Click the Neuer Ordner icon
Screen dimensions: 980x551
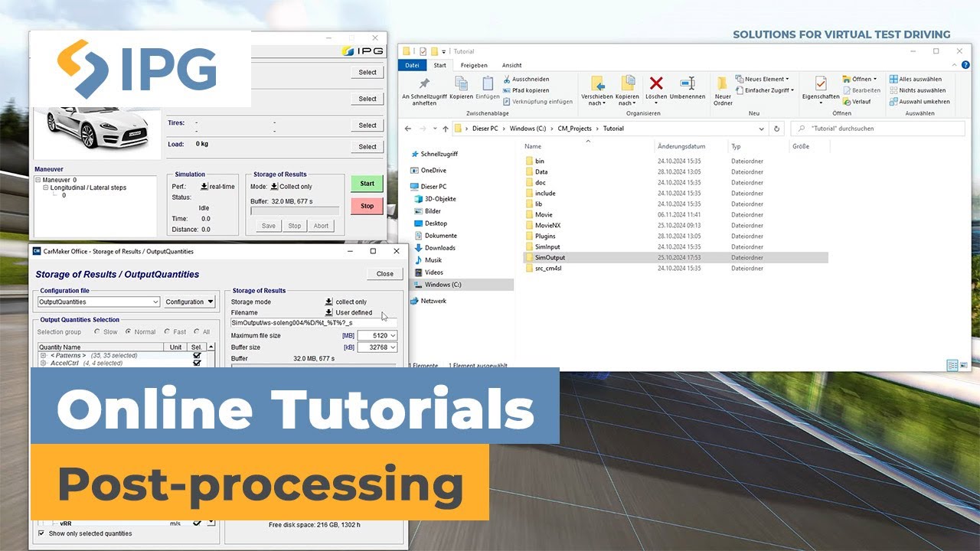(723, 83)
